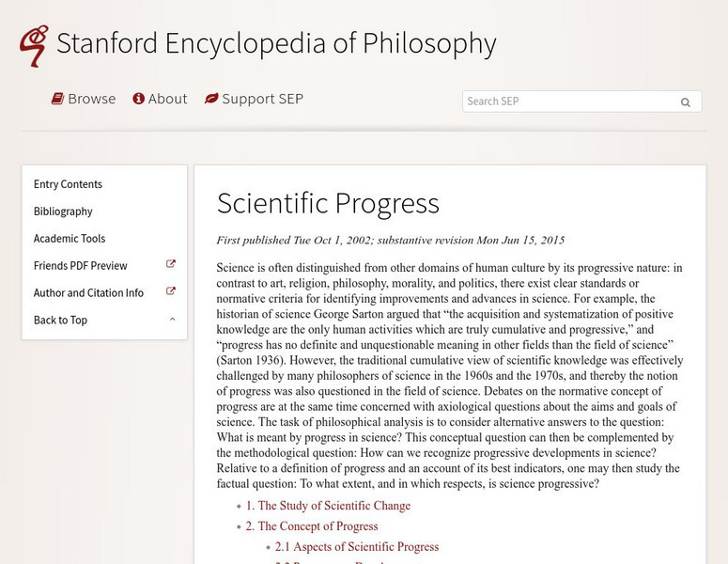Click the About info circle icon
The width and height of the screenshot is (728, 564).
[138, 99]
